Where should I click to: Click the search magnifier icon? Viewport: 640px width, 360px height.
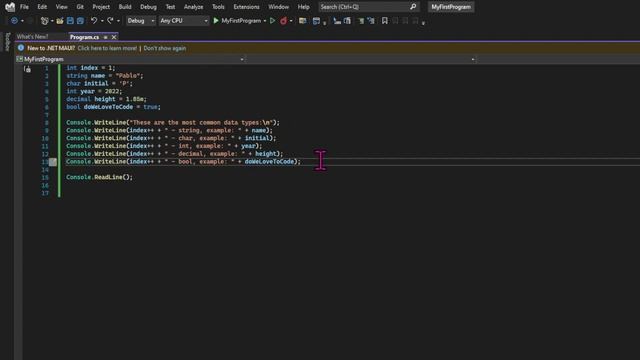[413, 7]
